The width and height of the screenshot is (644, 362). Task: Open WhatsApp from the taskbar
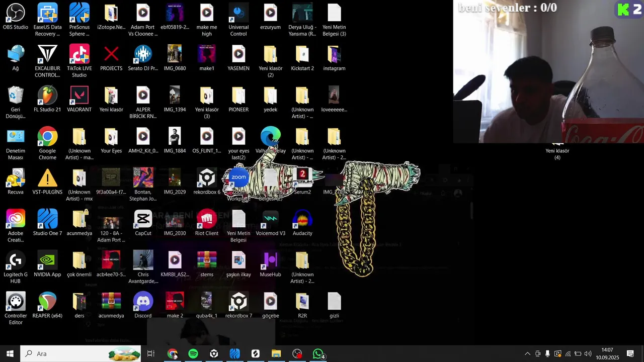318,354
